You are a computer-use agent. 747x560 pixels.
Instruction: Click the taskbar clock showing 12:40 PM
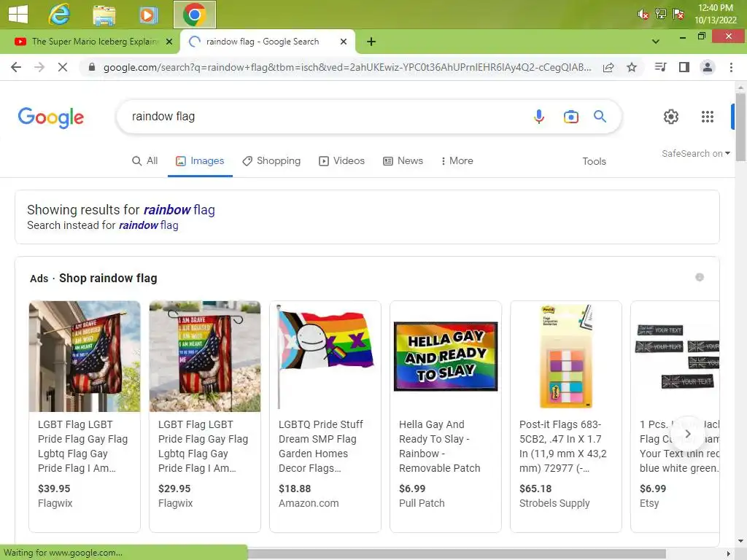coord(715,14)
